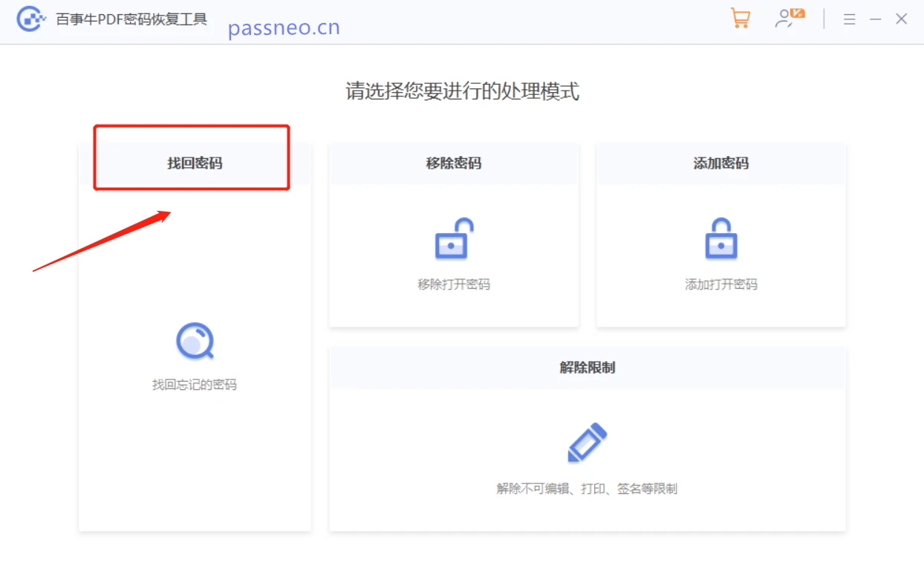Click the 解除不可编辑、打印、签名等限制 description
924x583 pixels.
click(x=587, y=489)
